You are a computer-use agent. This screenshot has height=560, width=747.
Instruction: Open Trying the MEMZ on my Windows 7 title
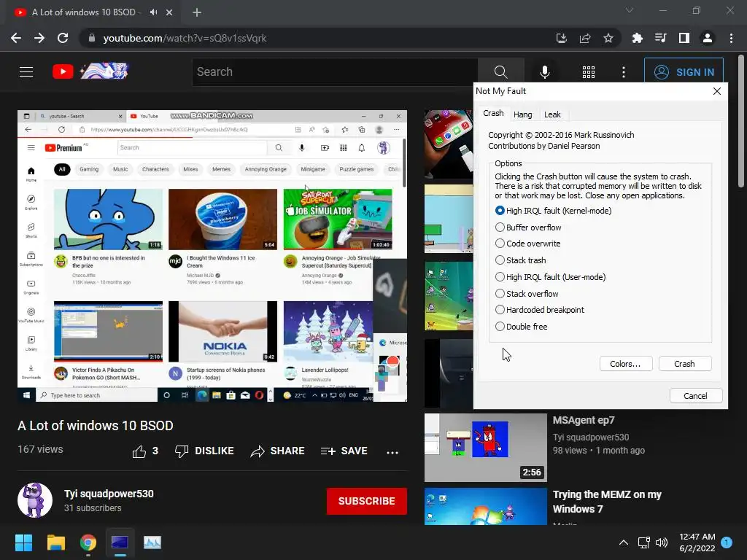click(607, 502)
